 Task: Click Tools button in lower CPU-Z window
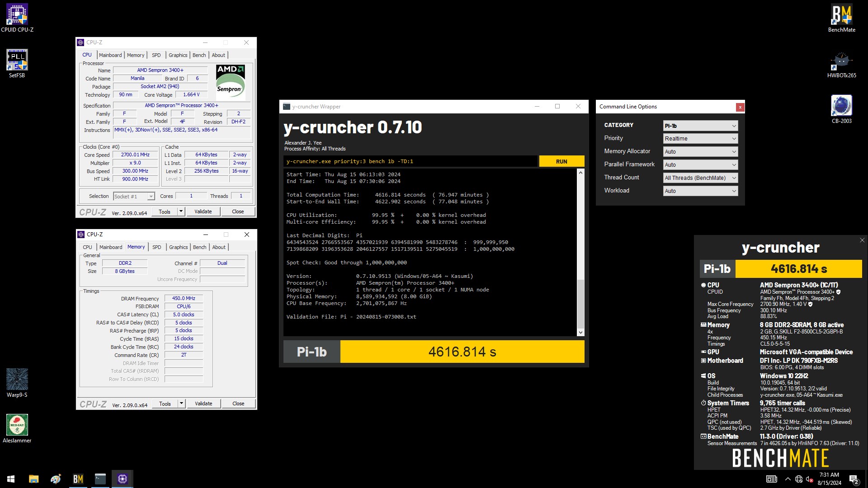(x=165, y=404)
